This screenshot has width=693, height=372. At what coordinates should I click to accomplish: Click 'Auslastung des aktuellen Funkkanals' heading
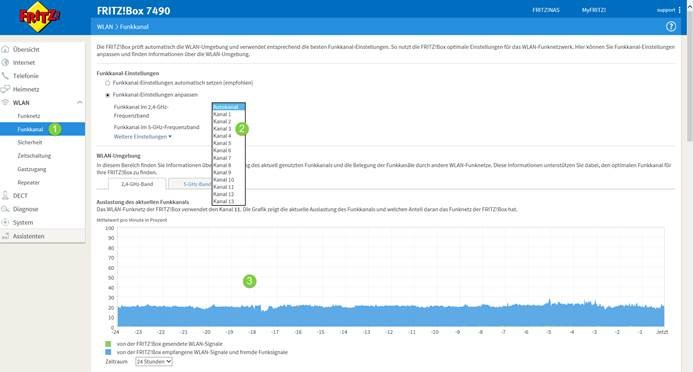(x=143, y=202)
